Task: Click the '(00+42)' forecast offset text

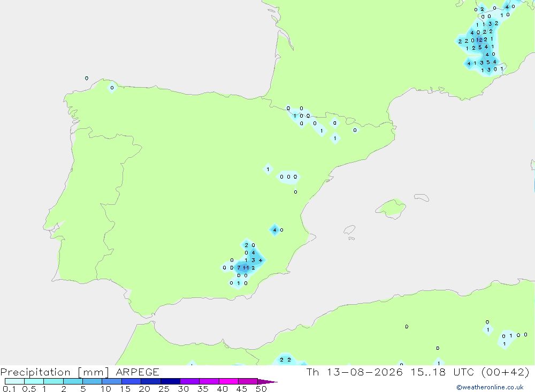Action: click(506, 372)
